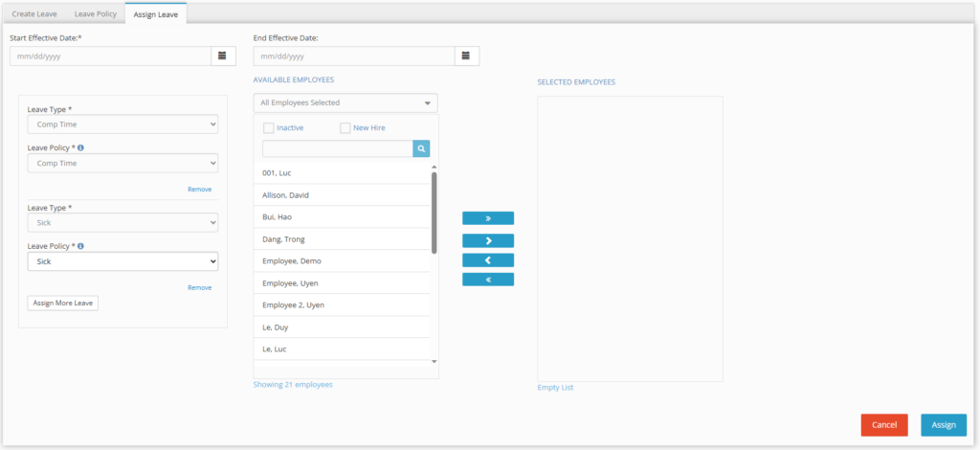Open second Leave Type dropdown showing Sick
The width and height of the screenshot is (980, 450).
coord(123,222)
